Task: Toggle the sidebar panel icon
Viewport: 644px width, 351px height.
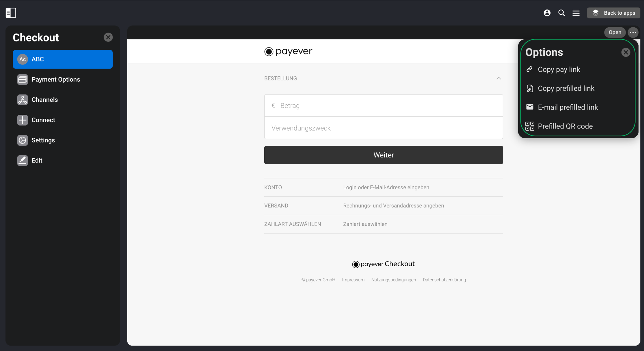Action: tap(11, 13)
